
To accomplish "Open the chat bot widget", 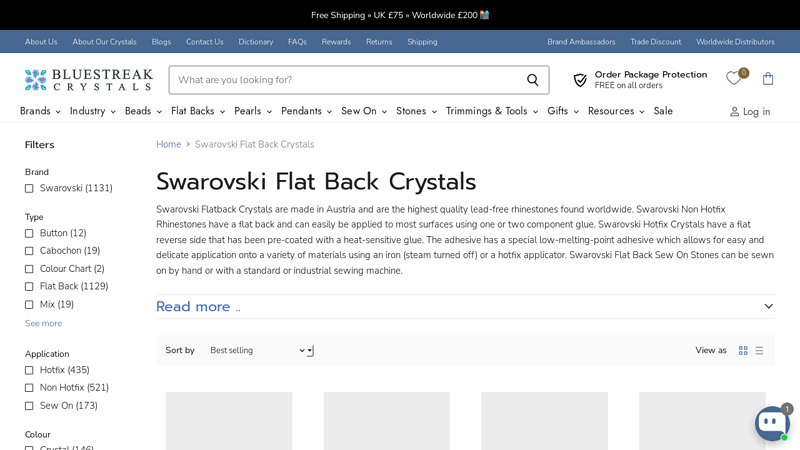I will click(772, 423).
